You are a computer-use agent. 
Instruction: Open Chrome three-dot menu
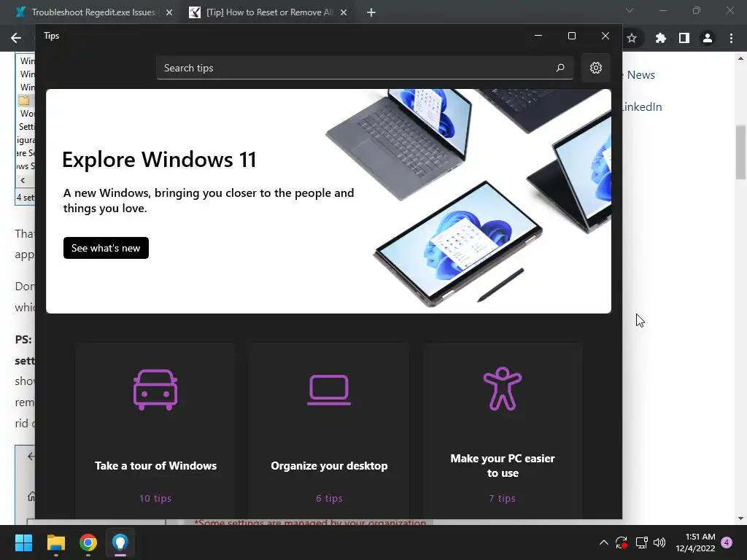point(731,38)
